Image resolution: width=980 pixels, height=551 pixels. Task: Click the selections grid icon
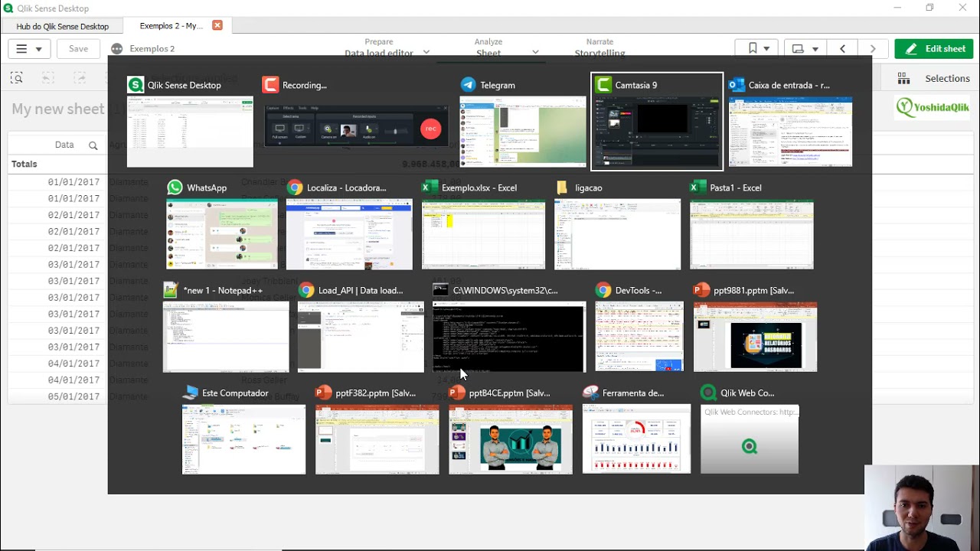pos(903,78)
